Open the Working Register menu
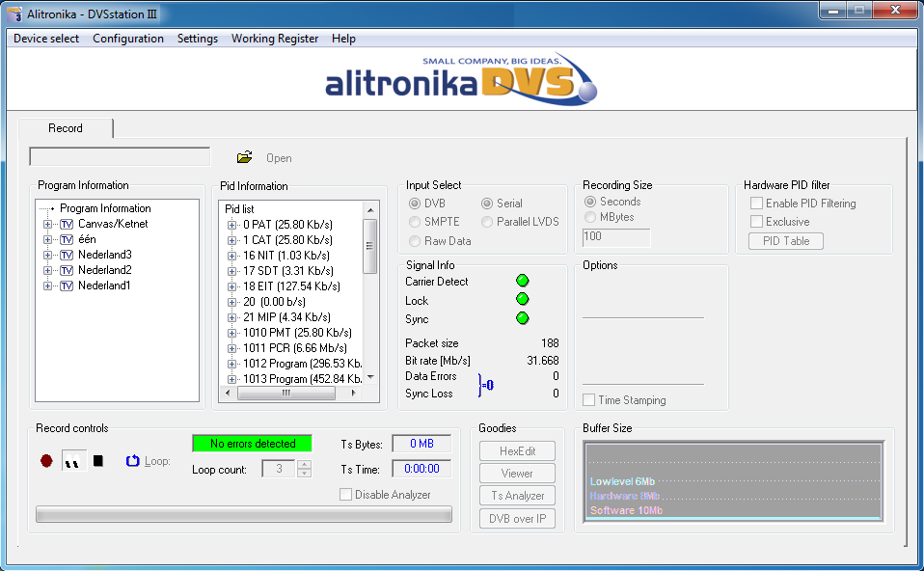 (x=274, y=39)
